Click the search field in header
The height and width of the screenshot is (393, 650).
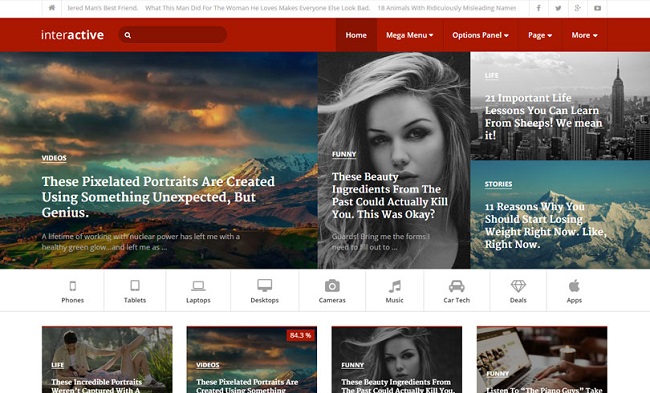173,35
